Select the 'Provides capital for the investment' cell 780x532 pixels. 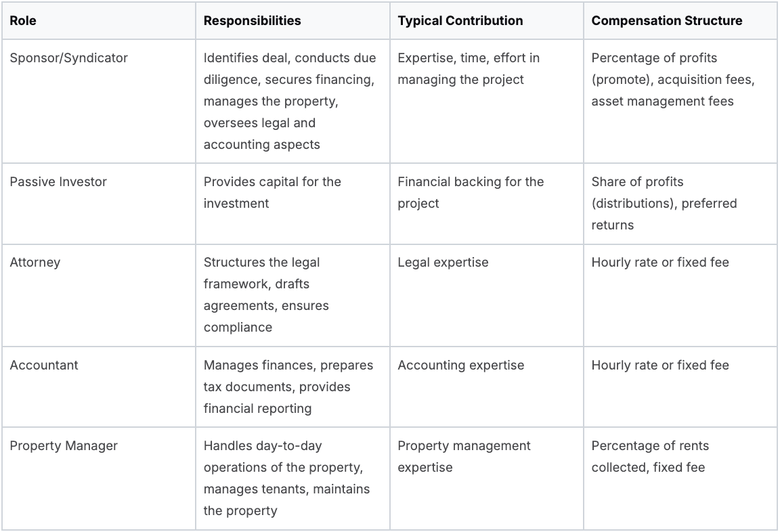pyautogui.click(x=272, y=193)
